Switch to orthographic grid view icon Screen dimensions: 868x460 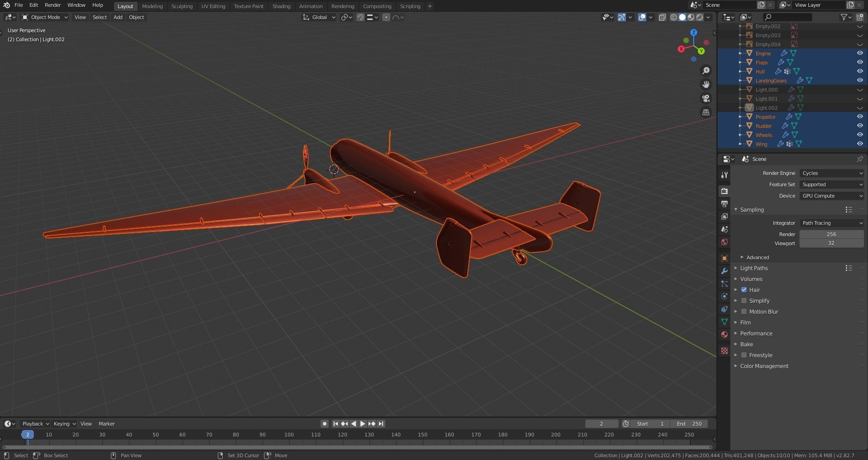click(x=705, y=112)
